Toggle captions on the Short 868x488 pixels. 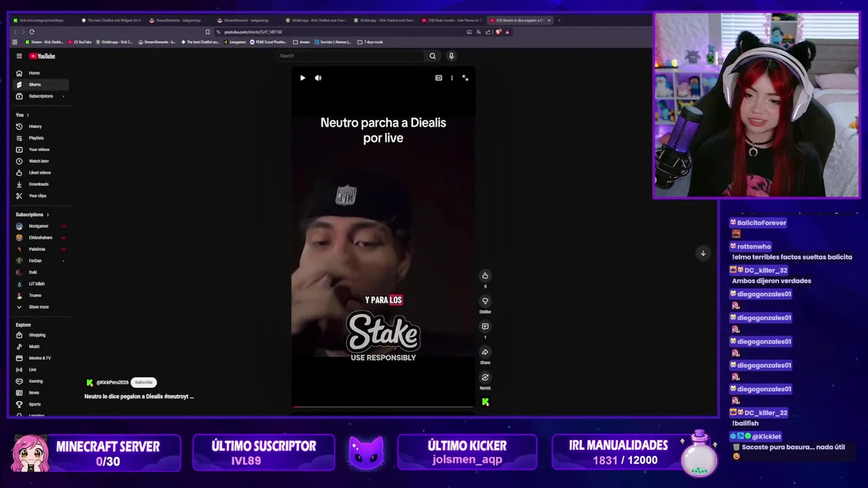(439, 78)
